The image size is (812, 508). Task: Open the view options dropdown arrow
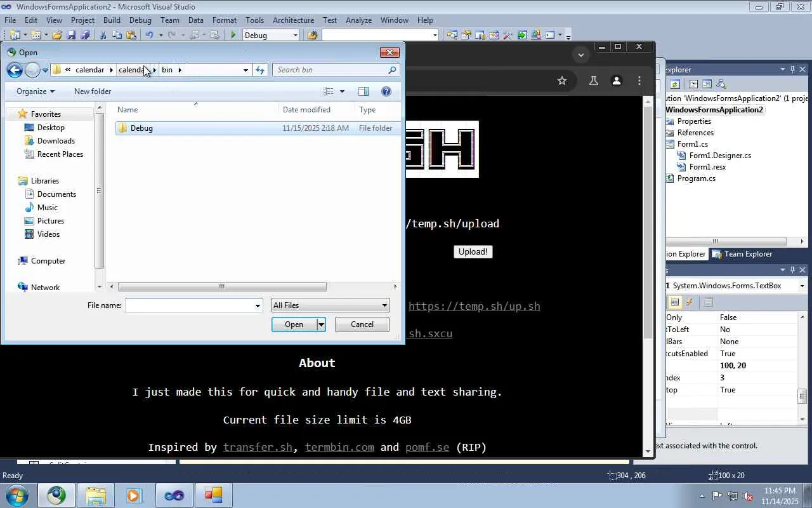pos(342,91)
